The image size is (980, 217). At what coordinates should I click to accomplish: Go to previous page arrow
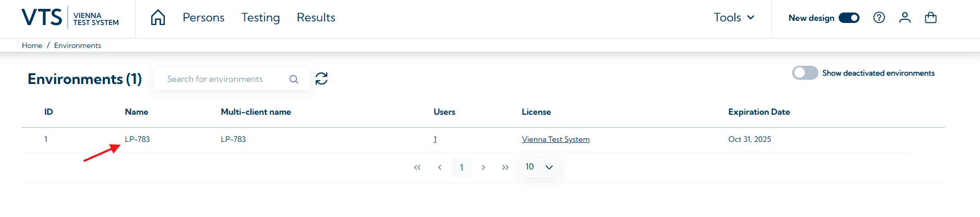(x=440, y=167)
